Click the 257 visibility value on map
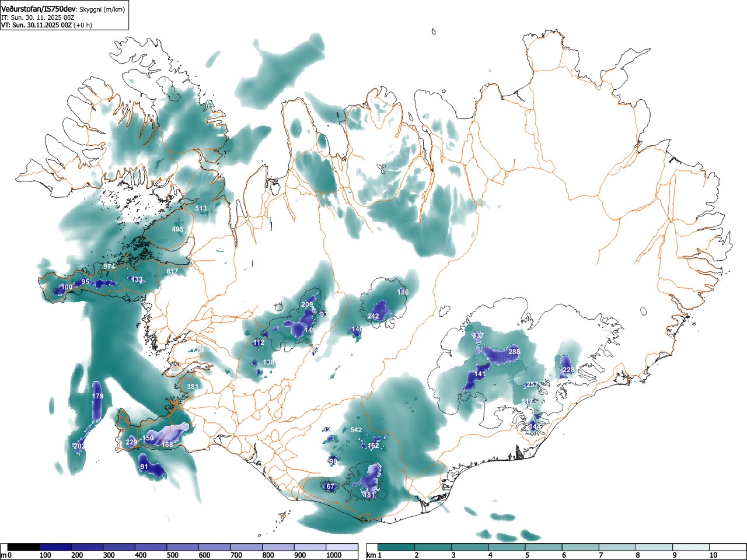Screen dimensions: 747x560 click(532, 384)
